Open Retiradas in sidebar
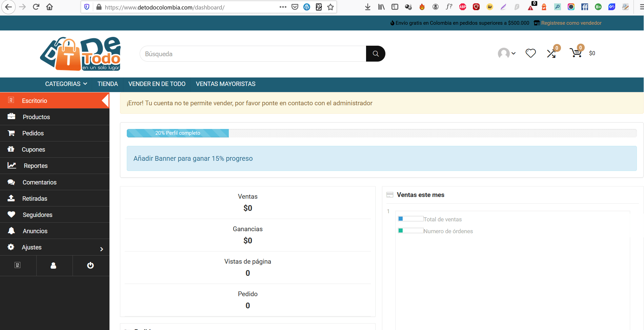This screenshot has width=644, height=330. coord(55,198)
